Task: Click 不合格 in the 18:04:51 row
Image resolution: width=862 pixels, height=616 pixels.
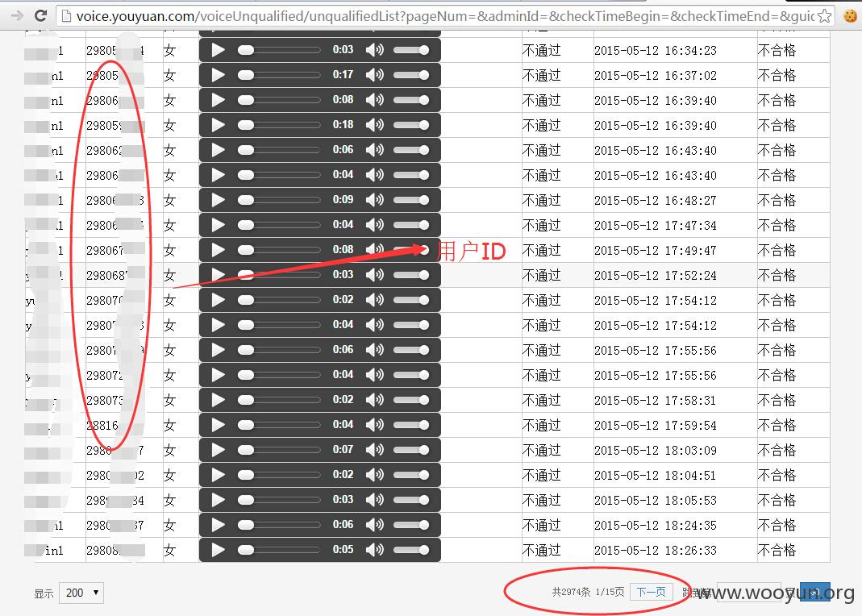Action: [777, 476]
